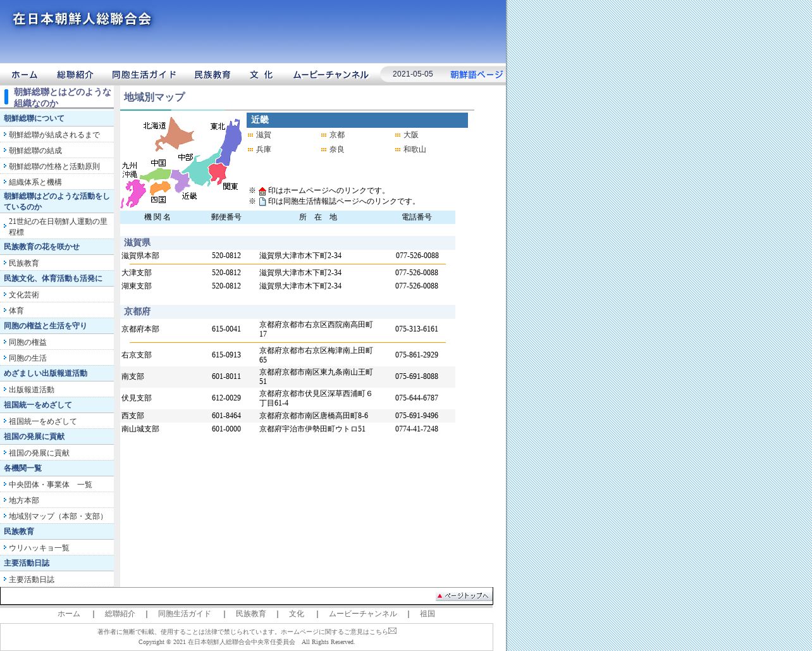
Task: Open 同胞の権益 sidebar link
Action: 28,342
